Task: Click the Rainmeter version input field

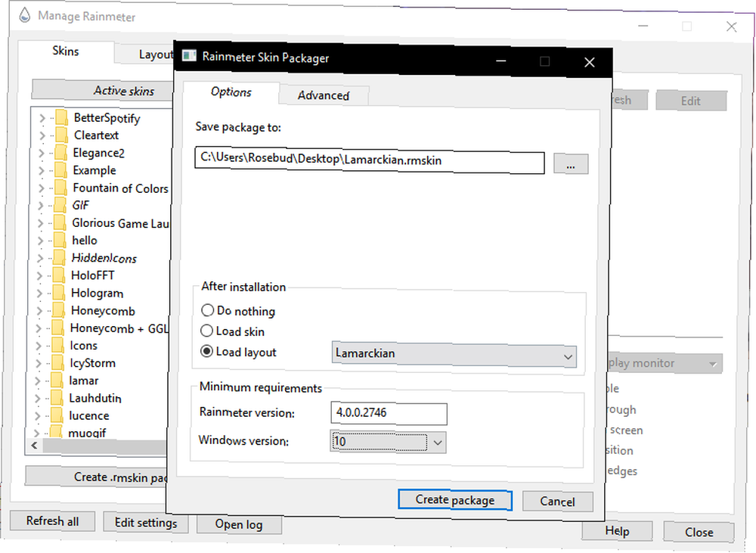Action: (389, 413)
